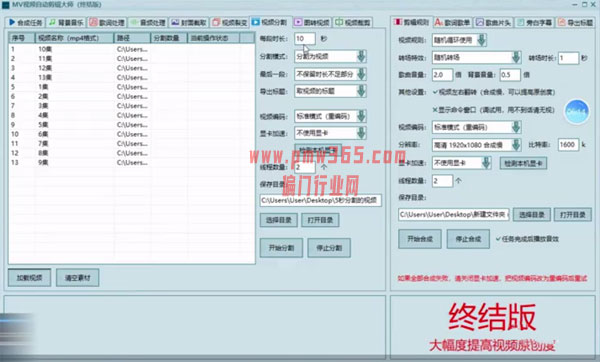Click 选择目录 in the 视频分割 panel
Viewport: 600px width, 362px height.
(279, 220)
